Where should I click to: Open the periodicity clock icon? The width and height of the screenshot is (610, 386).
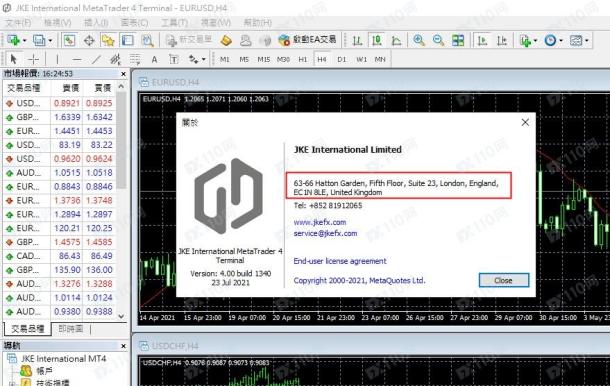point(550,40)
